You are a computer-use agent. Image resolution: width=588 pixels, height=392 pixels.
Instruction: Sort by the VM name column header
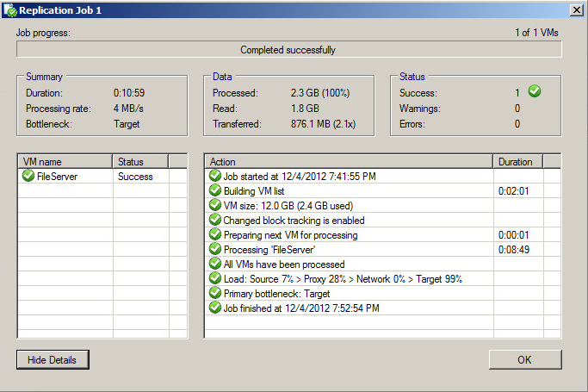(65, 162)
